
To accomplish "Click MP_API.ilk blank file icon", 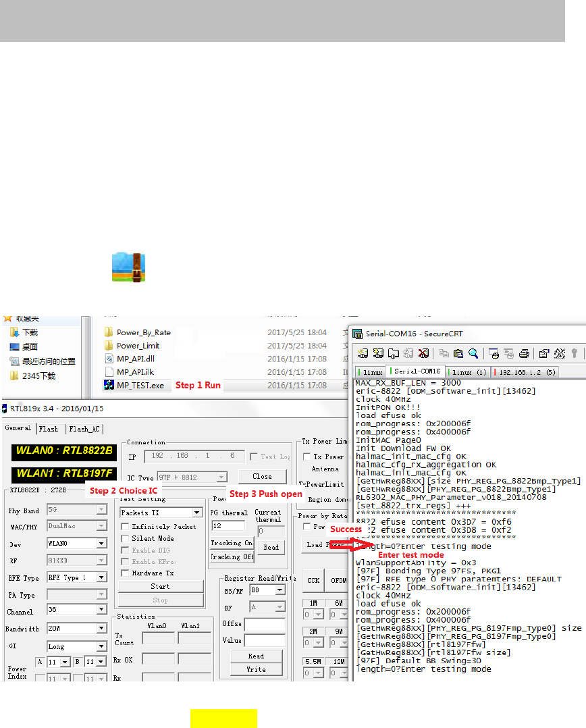I will [109, 372].
